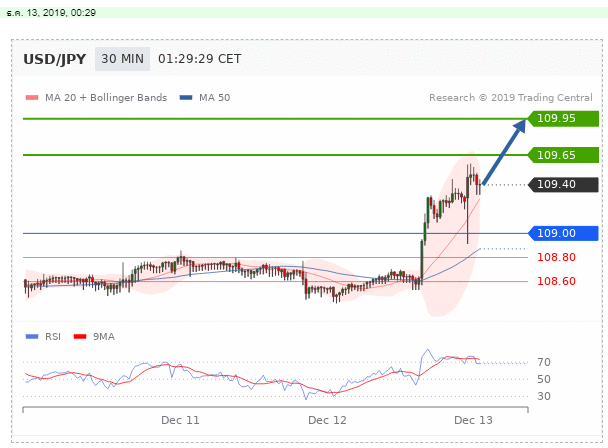Click the RSI 30 axis value
Viewport: 608px width, 448px height.
544,396
